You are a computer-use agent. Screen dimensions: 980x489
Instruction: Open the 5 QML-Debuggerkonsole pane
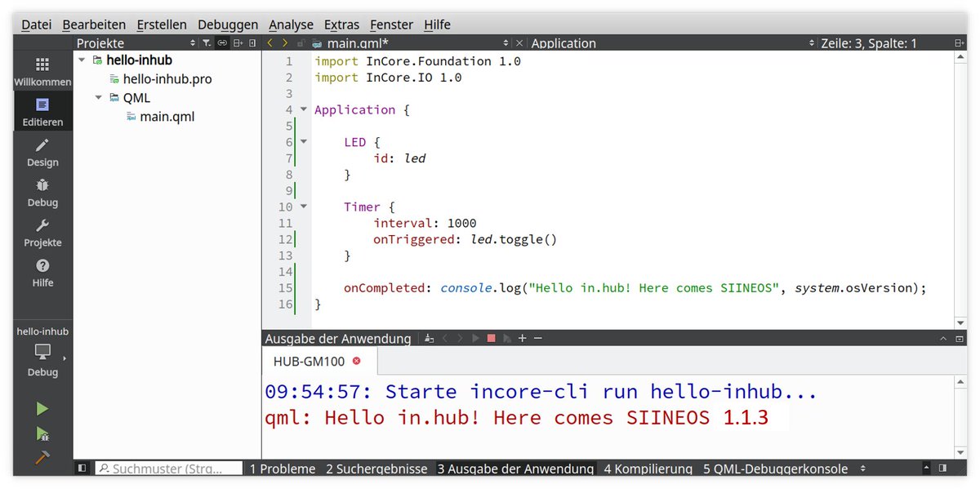click(775, 469)
